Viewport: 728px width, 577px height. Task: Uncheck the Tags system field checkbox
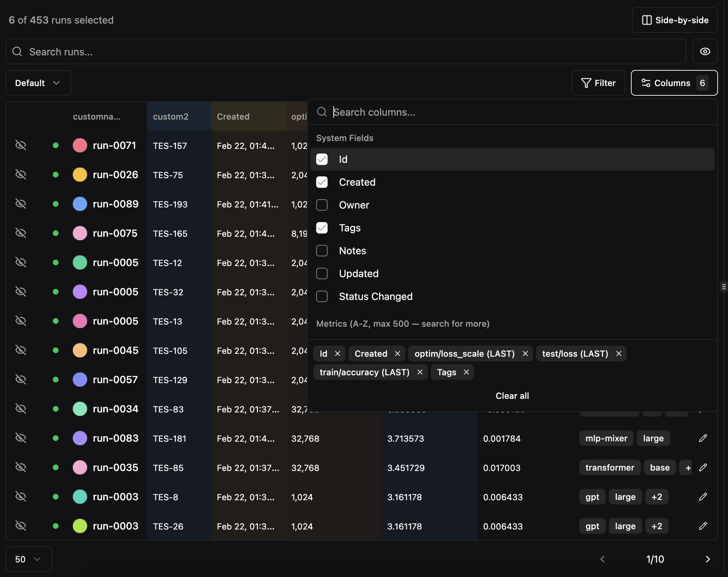322,228
